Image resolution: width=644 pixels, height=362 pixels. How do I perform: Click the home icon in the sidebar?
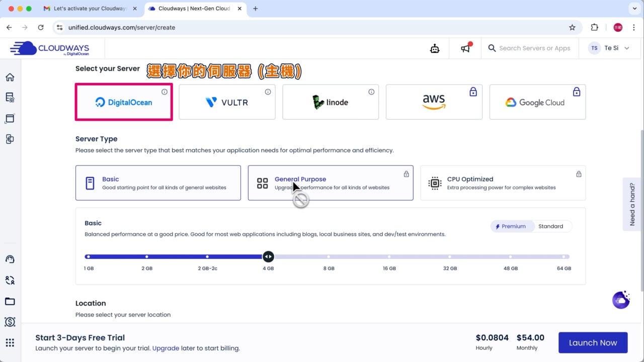pos(10,77)
